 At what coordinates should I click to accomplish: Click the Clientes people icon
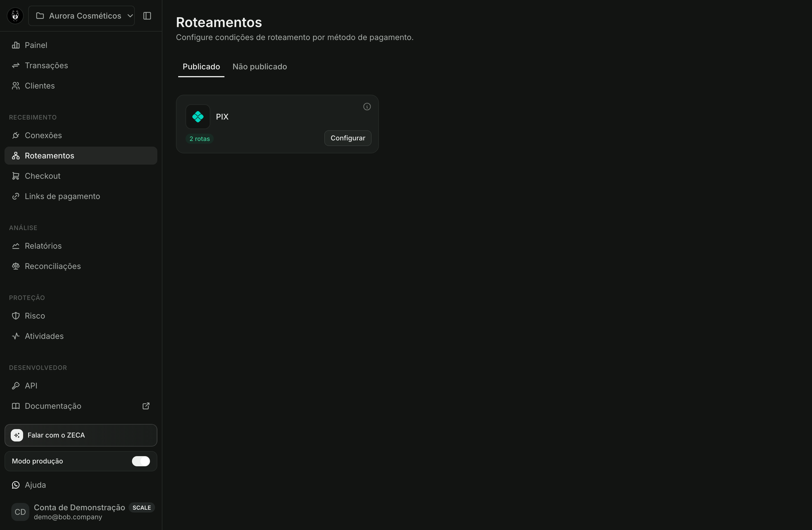(x=16, y=86)
